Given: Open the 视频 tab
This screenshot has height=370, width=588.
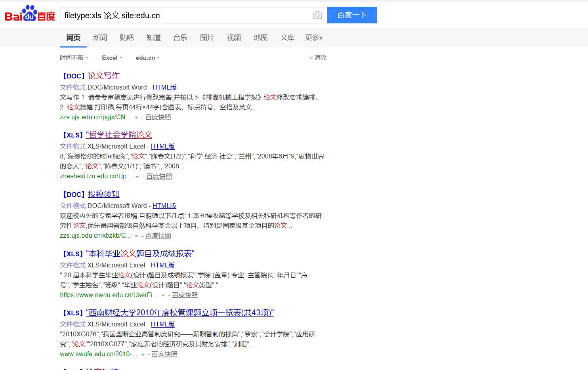Looking at the screenshot, I should pyautogui.click(x=234, y=38).
